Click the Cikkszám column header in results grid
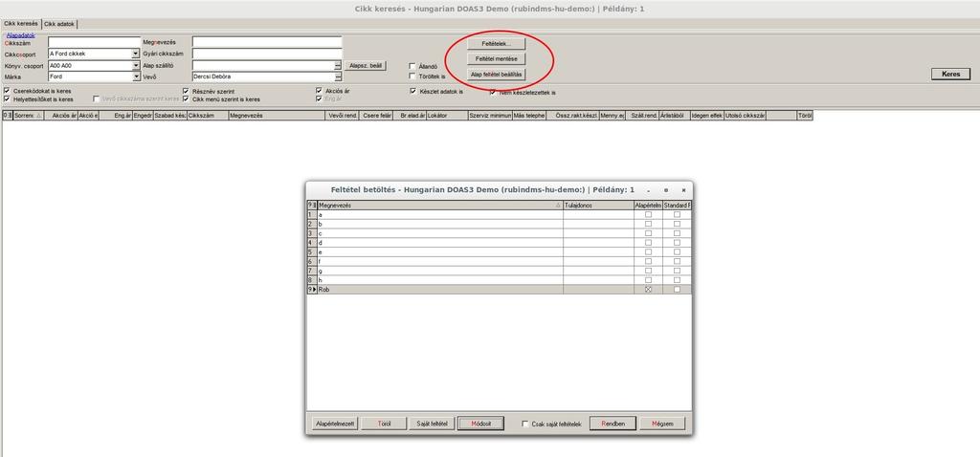The image size is (980, 457). [x=208, y=116]
